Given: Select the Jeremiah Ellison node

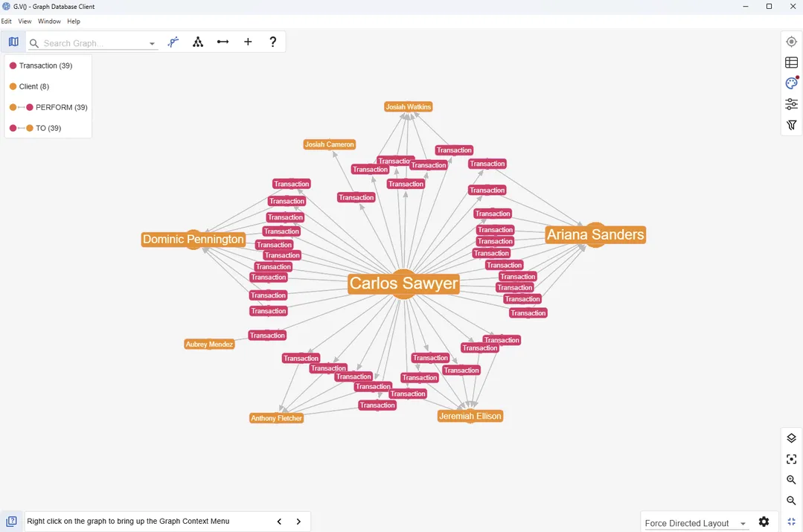Looking at the screenshot, I should (470, 416).
